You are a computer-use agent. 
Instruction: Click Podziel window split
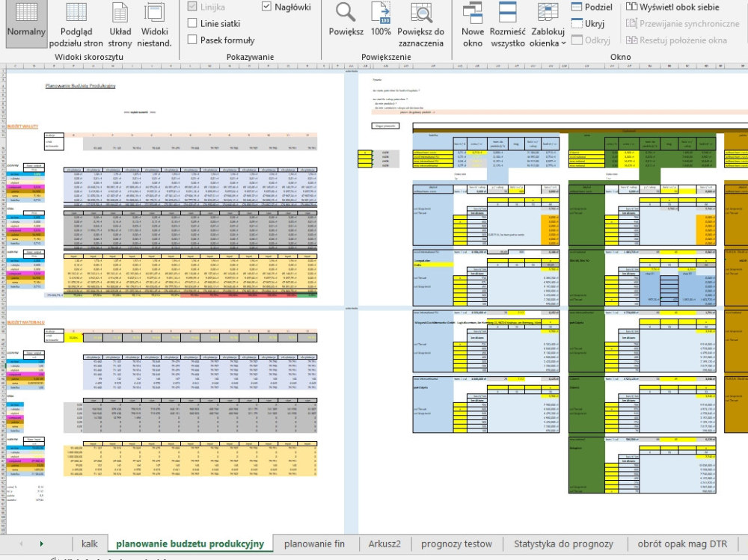(x=592, y=7)
